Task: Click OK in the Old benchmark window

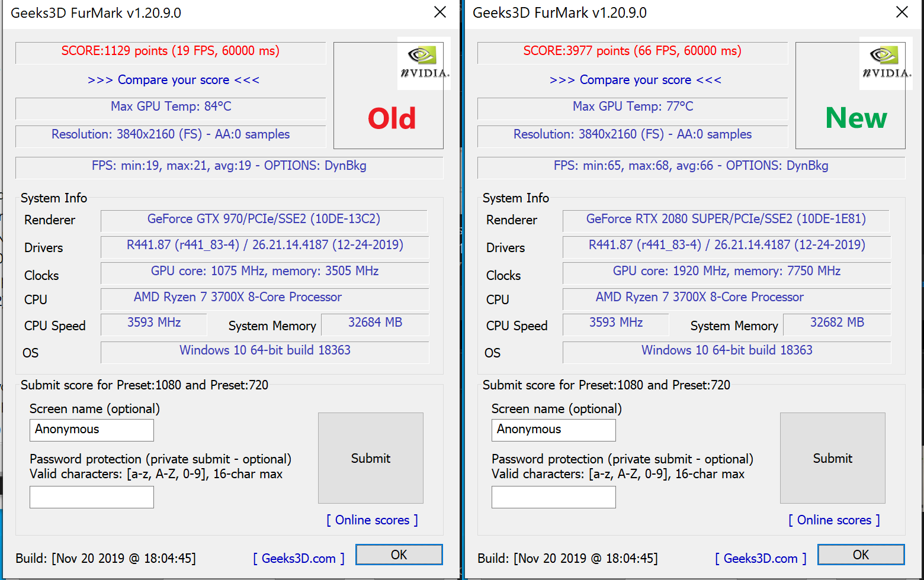Action: coord(399,555)
